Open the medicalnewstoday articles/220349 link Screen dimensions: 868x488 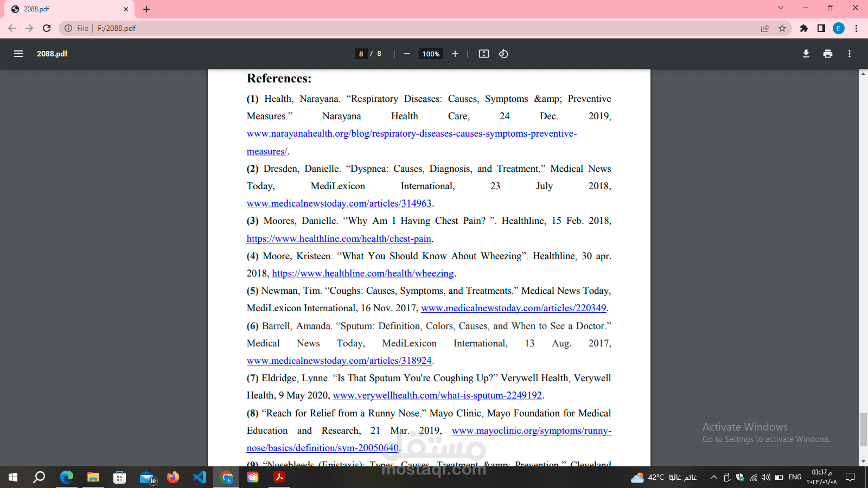tap(514, 308)
